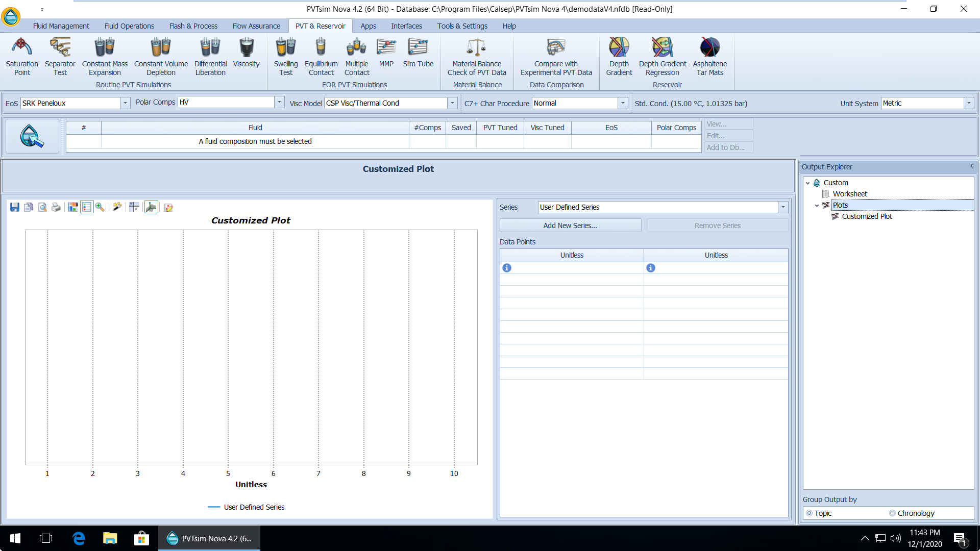Open the Slim Tube simulation

[x=418, y=53]
